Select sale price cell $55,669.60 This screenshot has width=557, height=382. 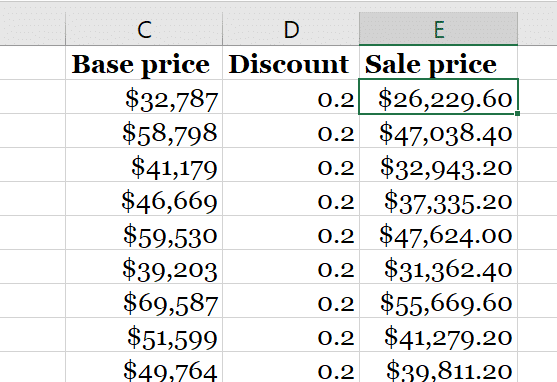[x=438, y=301]
